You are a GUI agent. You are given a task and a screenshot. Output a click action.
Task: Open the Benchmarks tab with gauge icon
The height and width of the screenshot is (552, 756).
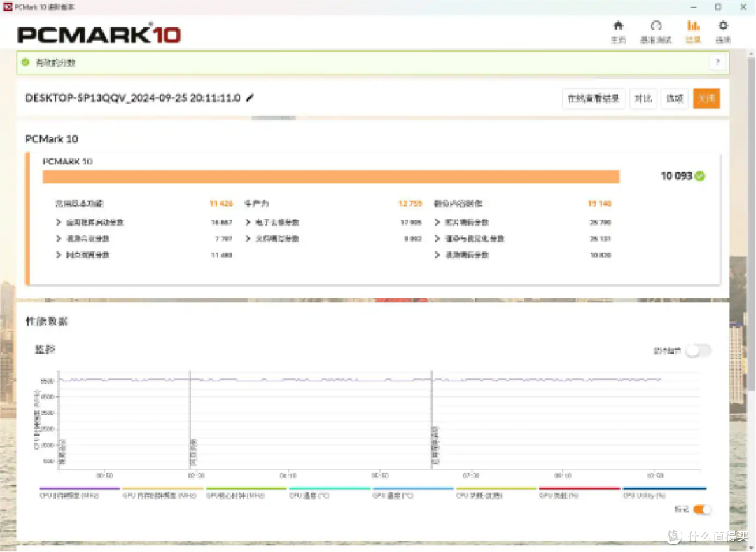pyautogui.click(x=656, y=32)
